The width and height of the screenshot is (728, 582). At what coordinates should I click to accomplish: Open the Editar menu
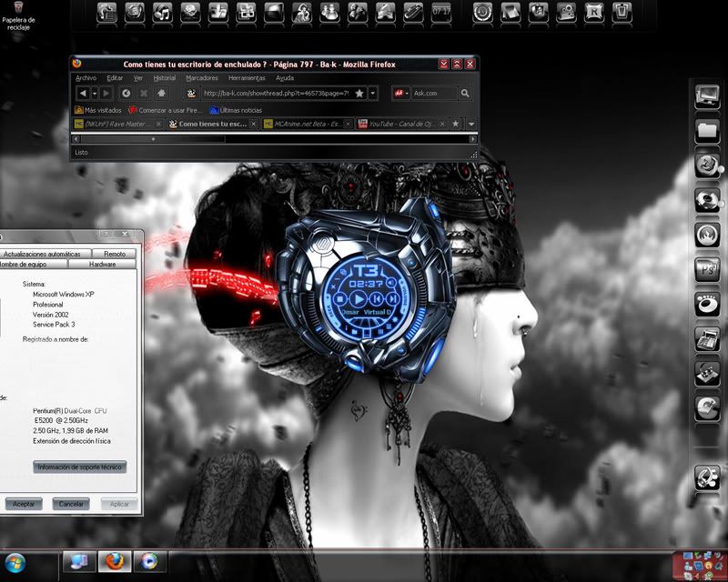click(115, 78)
